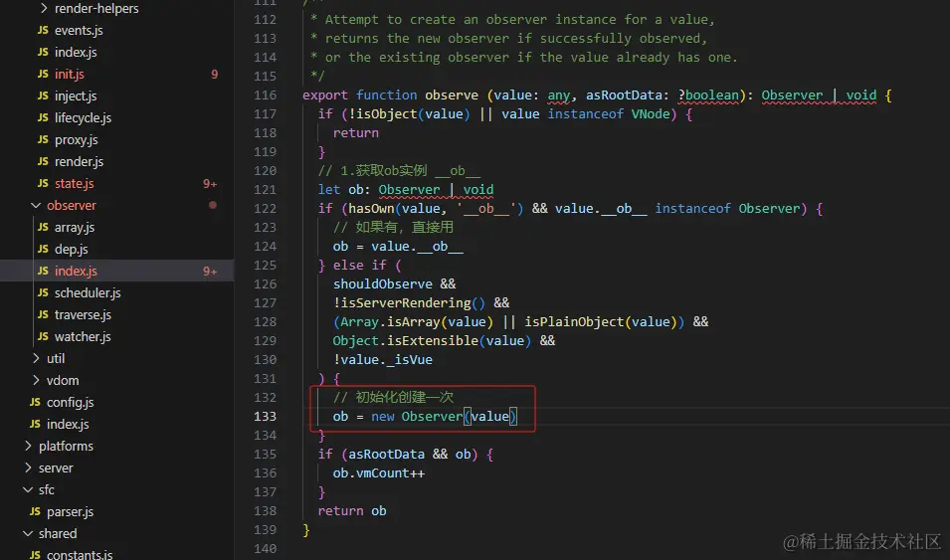
Task: Select the highlighted index.js under observer
Action: 117,271
